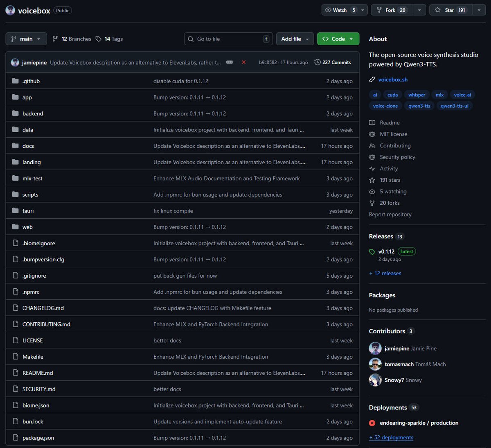Click jamiepine avatar in the commit bar
The image size is (491, 448).
pos(15,62)
